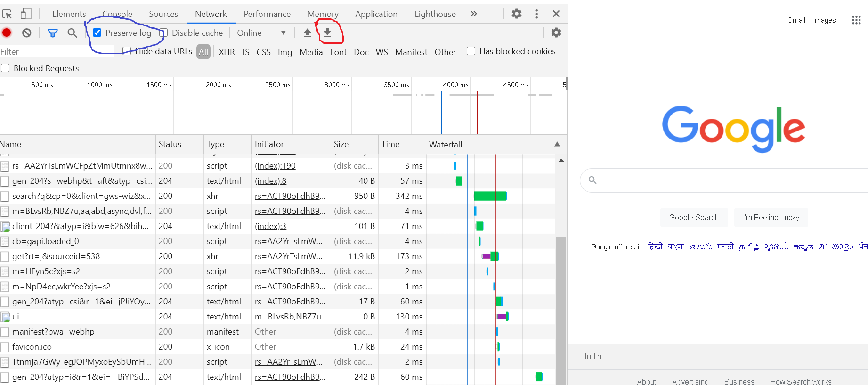Open Performance tab

pyautogui.click(x=267, y=14)
